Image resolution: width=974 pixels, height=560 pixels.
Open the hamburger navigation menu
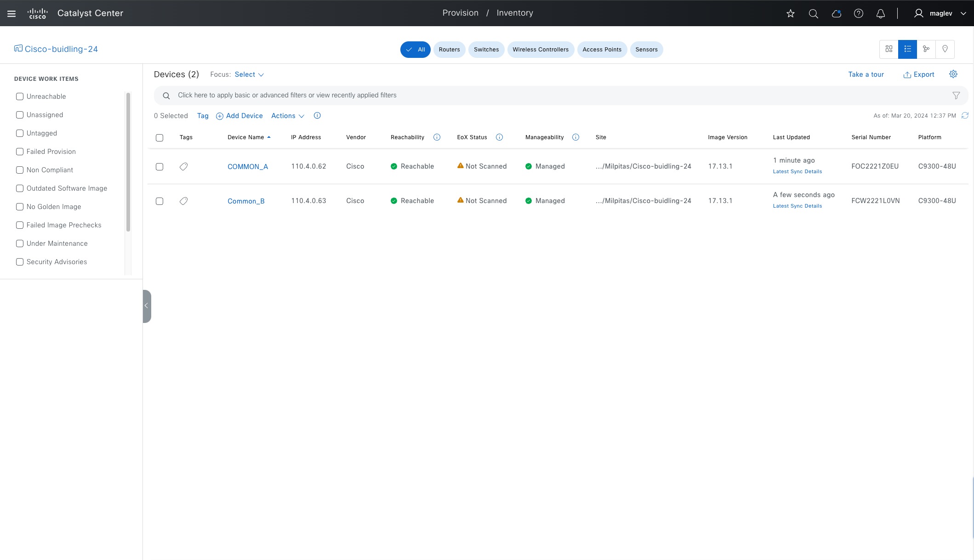[x=11, y=13]
